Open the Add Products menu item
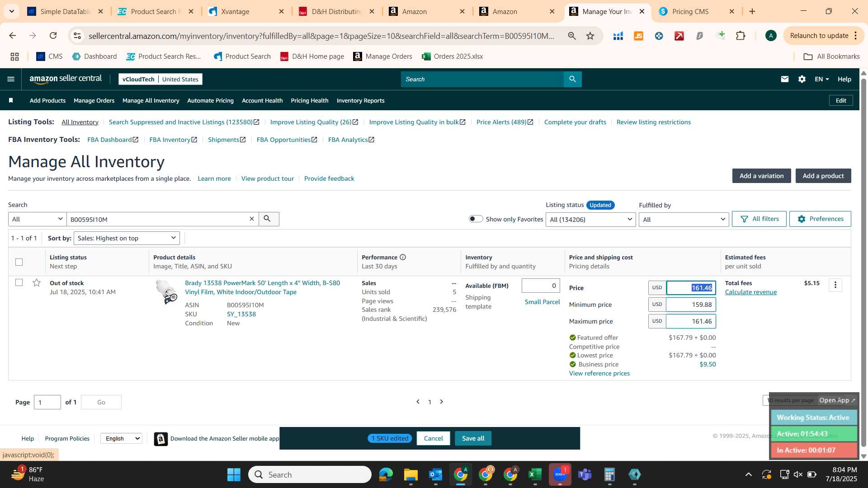 47,100
